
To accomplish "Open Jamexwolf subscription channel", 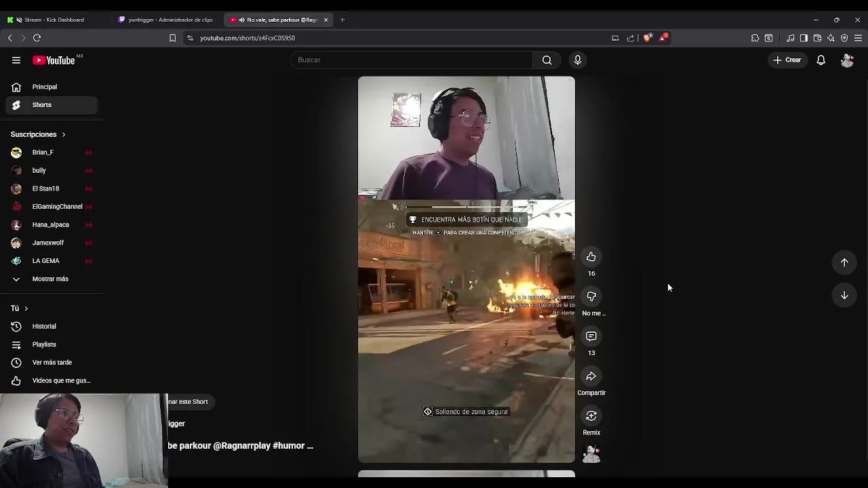I will click(x=52, y=243).
